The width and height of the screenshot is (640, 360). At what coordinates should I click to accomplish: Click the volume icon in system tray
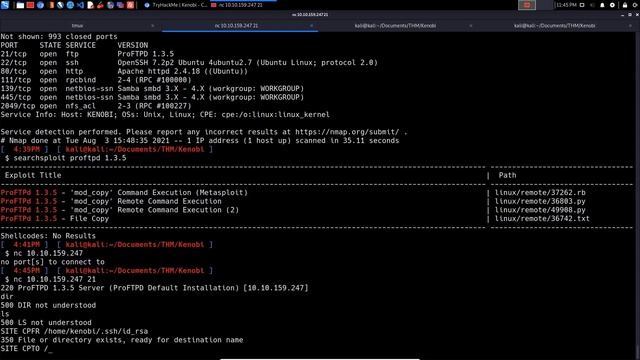click(592, 5)
